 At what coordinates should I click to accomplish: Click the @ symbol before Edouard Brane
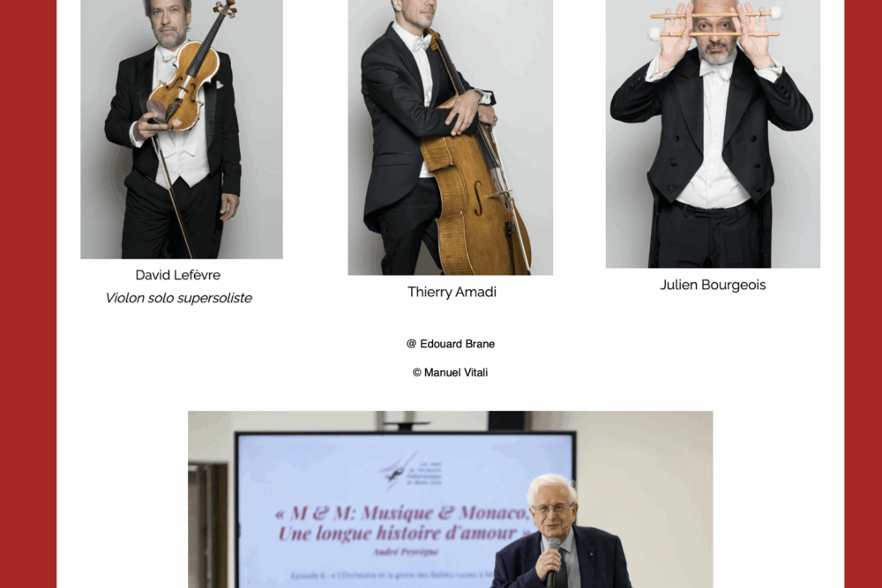tap(411, 344)
